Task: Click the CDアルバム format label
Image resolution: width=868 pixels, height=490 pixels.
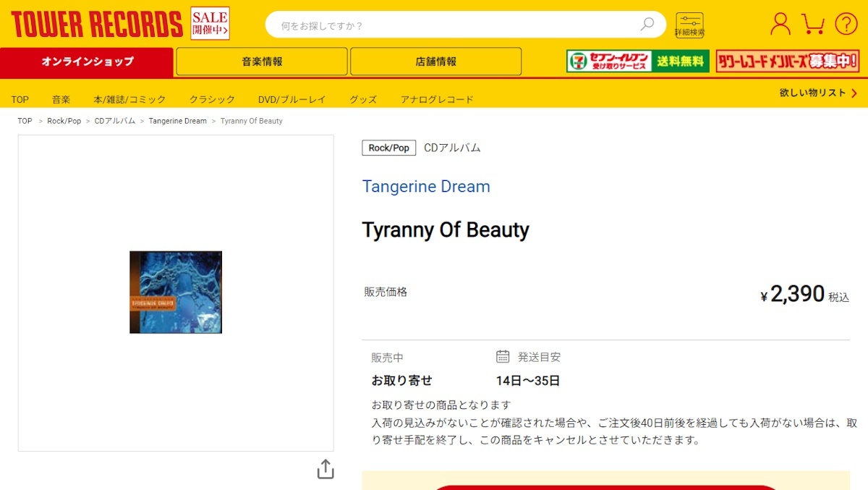Action: pyautogui.click(x=452, y=148)
